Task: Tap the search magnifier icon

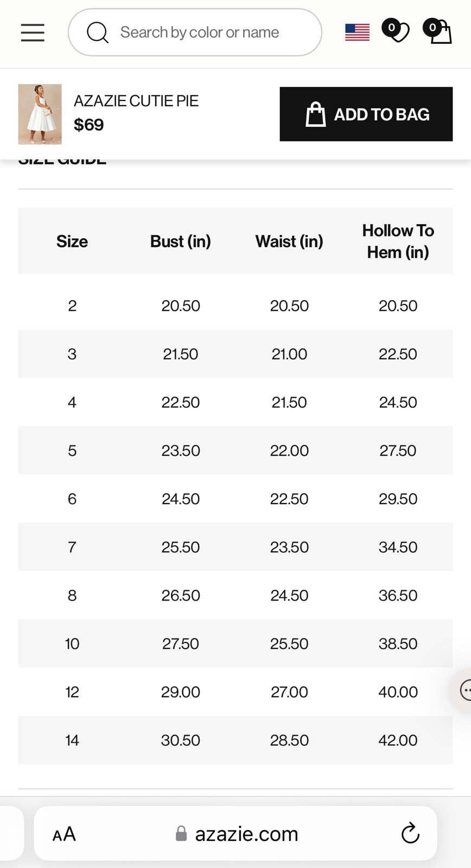Action: 98,33
